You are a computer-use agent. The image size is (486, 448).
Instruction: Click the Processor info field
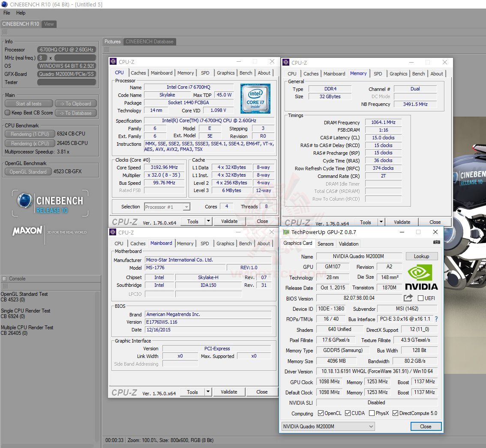click(66, 50)
